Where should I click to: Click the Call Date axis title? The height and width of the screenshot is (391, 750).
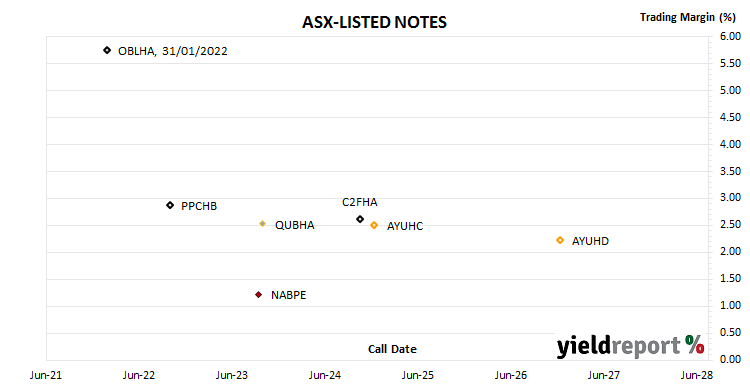click(x=392, y=349)
